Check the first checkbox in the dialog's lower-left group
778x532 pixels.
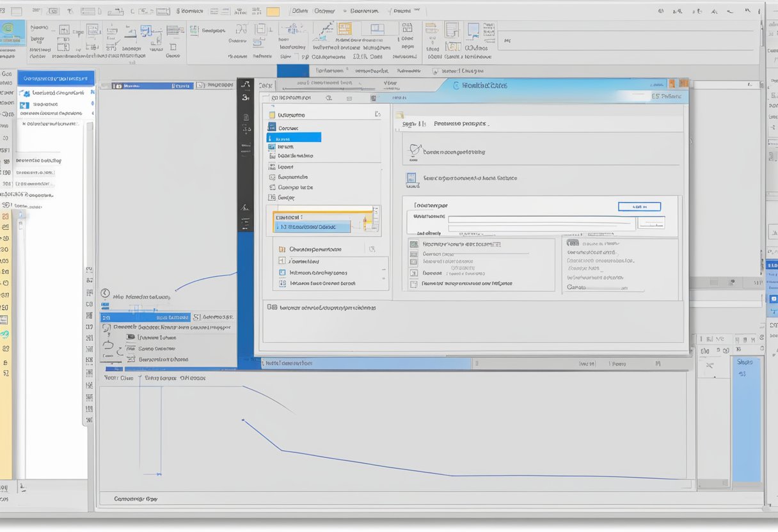pos(415,244)
